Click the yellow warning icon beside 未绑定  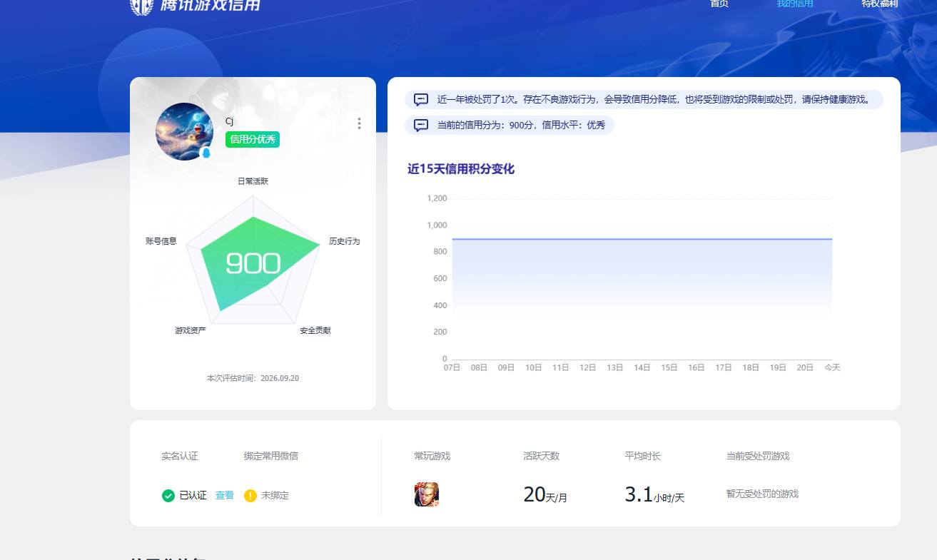click(x=250, y=495)
